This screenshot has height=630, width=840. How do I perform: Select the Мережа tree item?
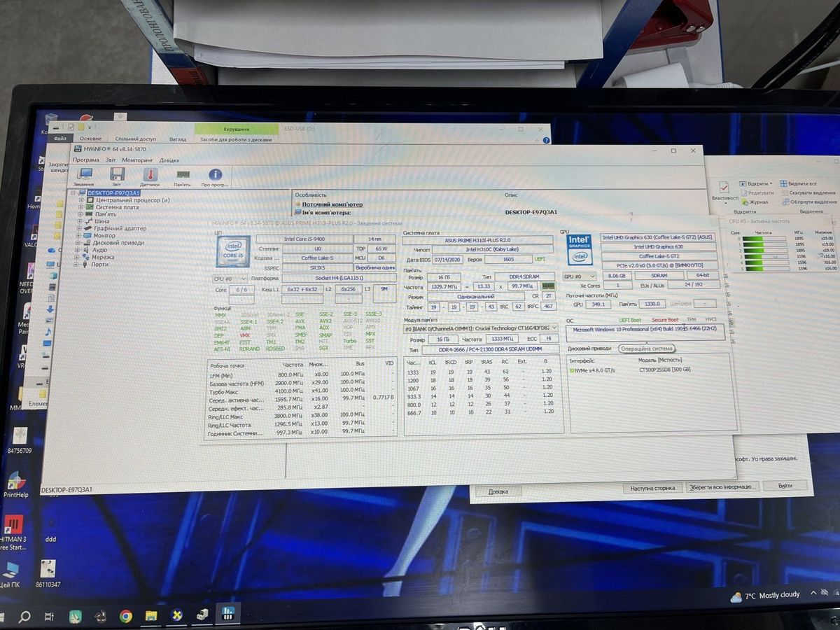coord(102,257)
